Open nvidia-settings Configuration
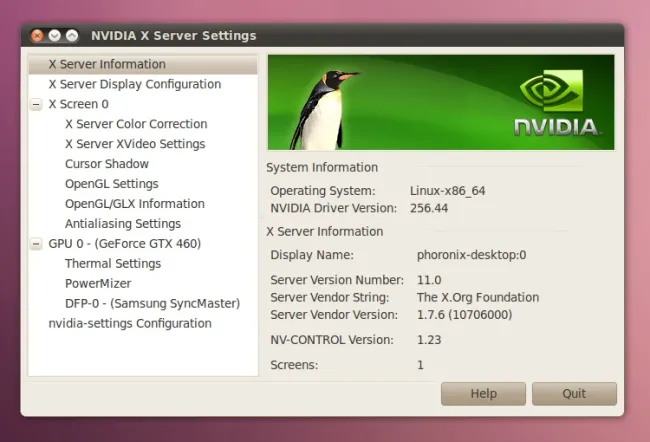Viewport: 650px width, 442px height. point(130,324)
